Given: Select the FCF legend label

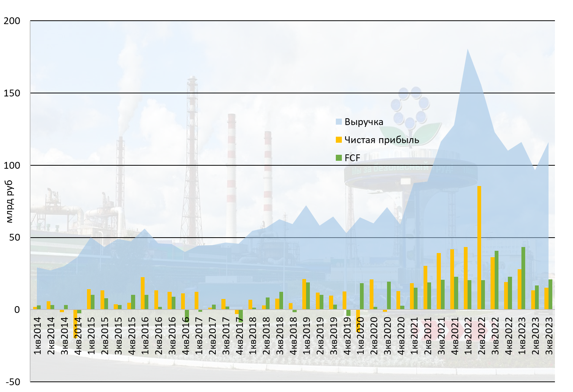Looking at the screenshot, I should tap(352, 158).
